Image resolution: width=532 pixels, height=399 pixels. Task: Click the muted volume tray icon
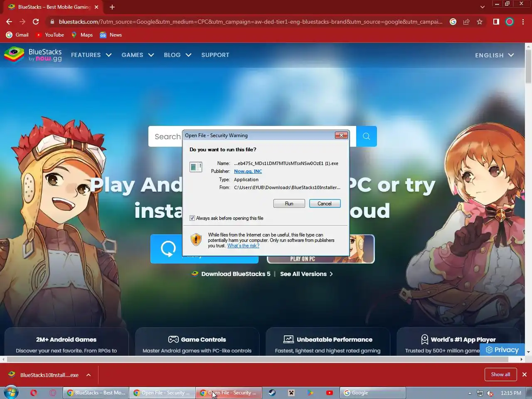pyautogui.click(x=490, y=393)
